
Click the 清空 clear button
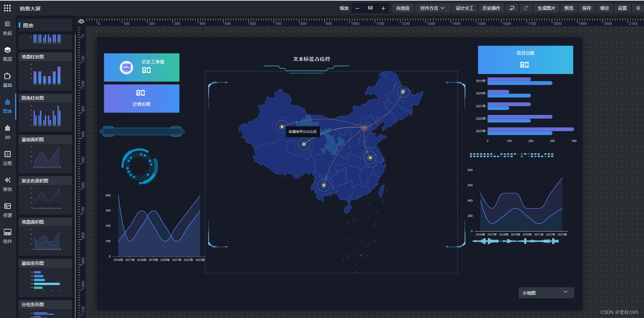click(604, 8)
